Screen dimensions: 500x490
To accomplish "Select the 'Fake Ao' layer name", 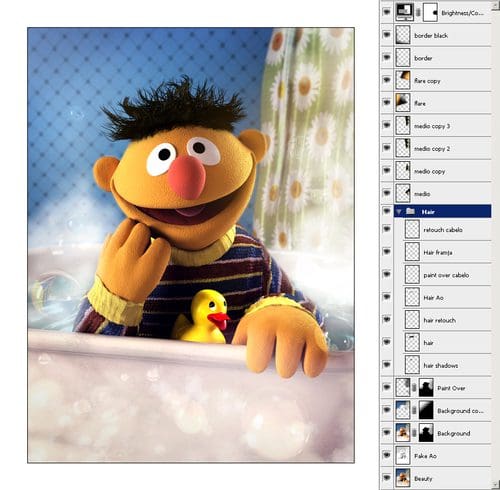I will point(425,456).
